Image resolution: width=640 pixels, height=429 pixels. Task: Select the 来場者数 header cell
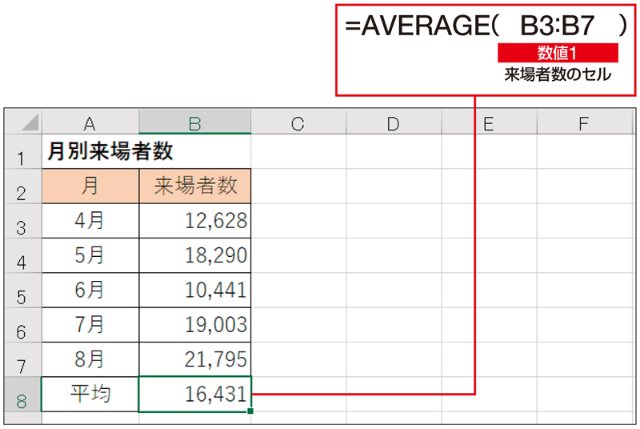pos(195,187)
